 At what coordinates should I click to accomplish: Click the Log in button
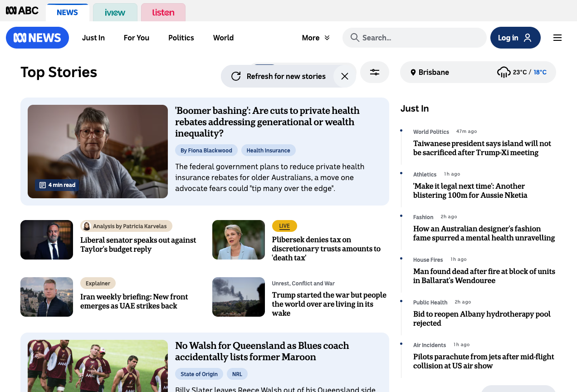coord(515,38)
